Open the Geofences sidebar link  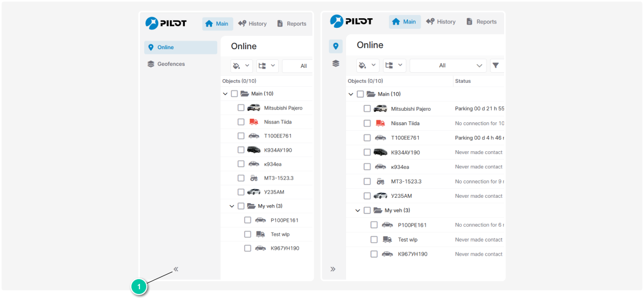tap(170, 64)
